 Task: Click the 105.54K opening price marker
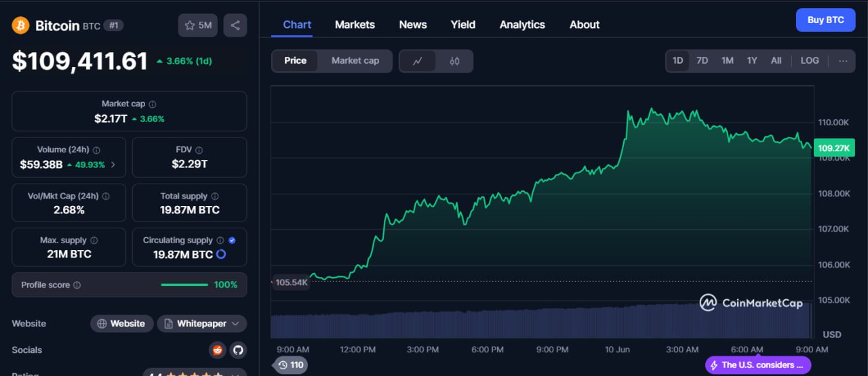click(292, 282)
